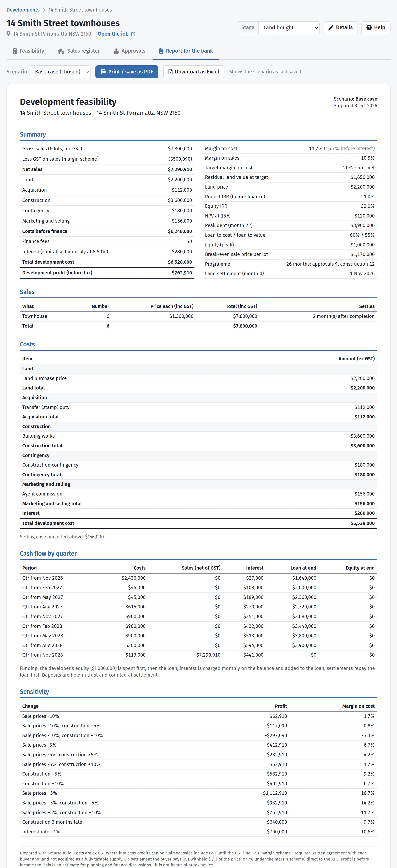Click the Margin on cost 11.7% value

pos(315,149)
